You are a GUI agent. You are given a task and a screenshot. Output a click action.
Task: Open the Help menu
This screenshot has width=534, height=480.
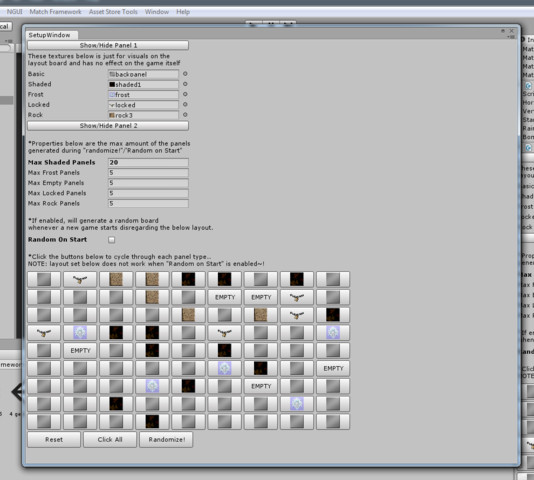tap(183, 12)
